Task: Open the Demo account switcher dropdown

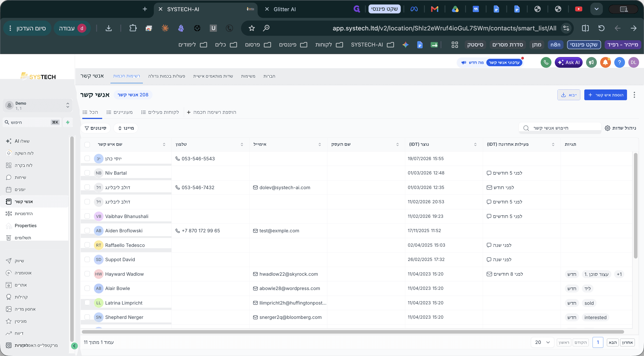Action: point(38,105)
